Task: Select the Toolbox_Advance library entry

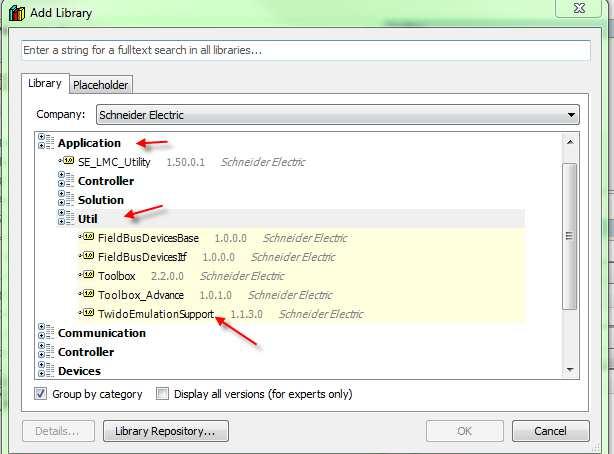Action: 141,295
